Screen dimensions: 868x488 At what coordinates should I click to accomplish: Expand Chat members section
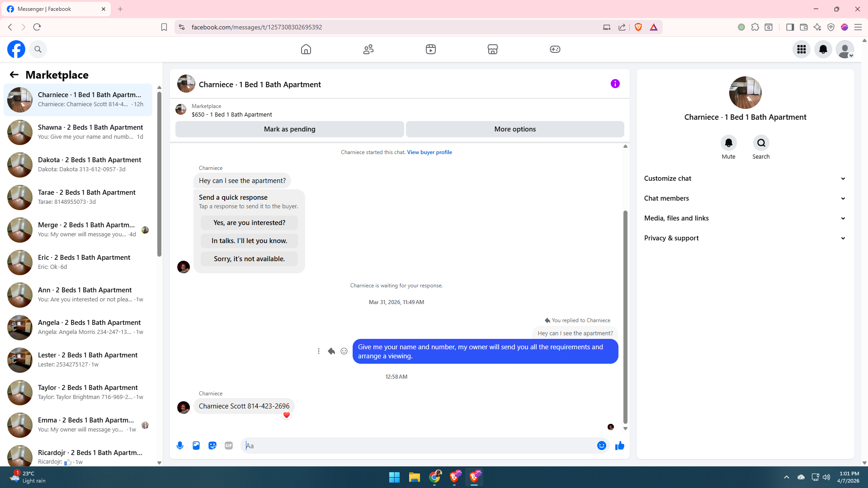[x=745, y=198]
